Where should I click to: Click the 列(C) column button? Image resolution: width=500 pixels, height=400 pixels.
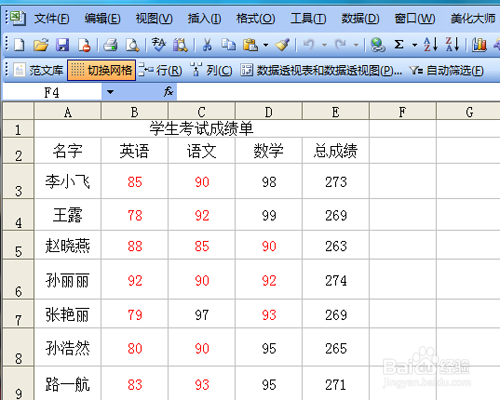coord(211,70)
